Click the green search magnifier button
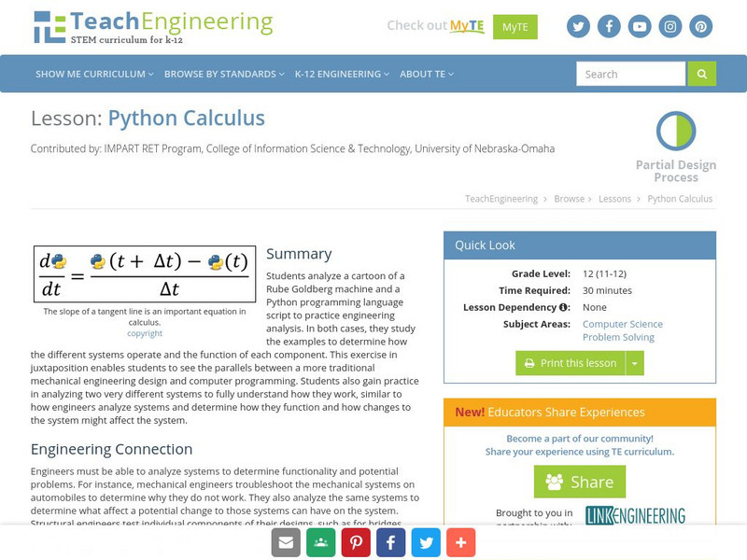This screenshot has height=560, width=747. (x=702, y=74)
